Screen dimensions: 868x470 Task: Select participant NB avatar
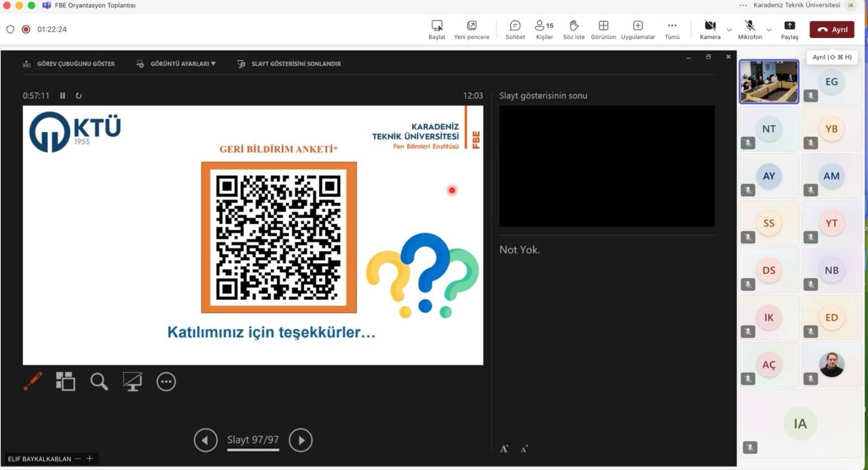831,270
